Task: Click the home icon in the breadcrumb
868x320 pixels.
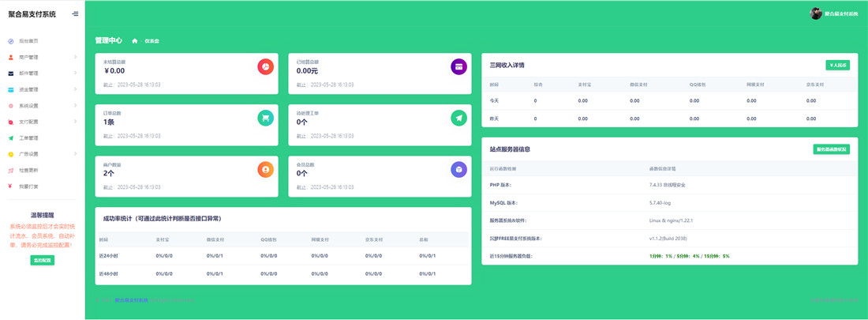Action: (134, 41)
